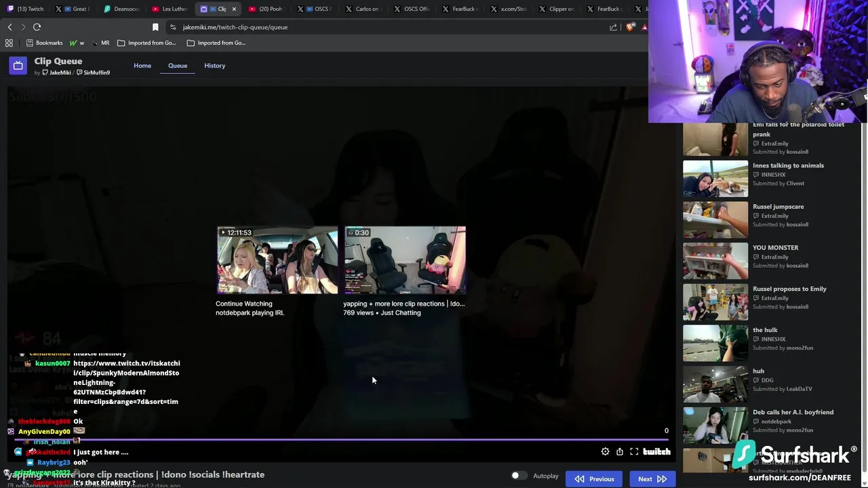
Task: Click the notdebpark channel label in queue
Action: pyautogui.click(x=776, y=422)
